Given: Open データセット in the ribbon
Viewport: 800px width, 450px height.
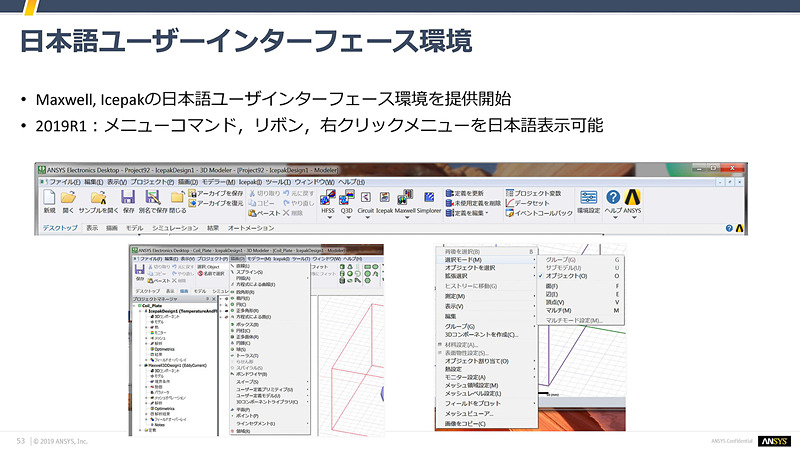Looking at the screenshot, I should tap(528, 203).
